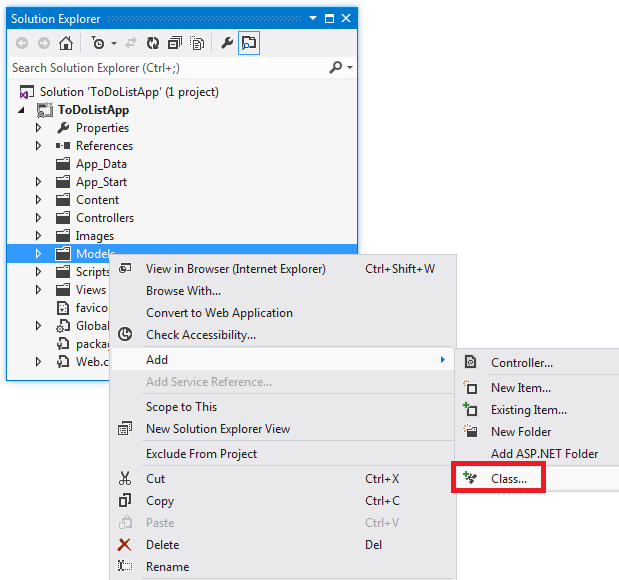
Task: Click the favicon file icon
Action: (x=63, y=308)
